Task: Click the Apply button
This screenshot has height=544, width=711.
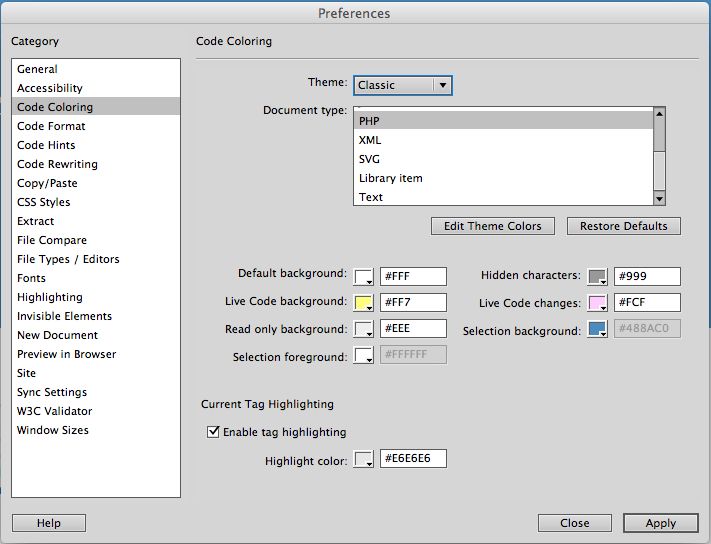Action: [x=661, y=523]
